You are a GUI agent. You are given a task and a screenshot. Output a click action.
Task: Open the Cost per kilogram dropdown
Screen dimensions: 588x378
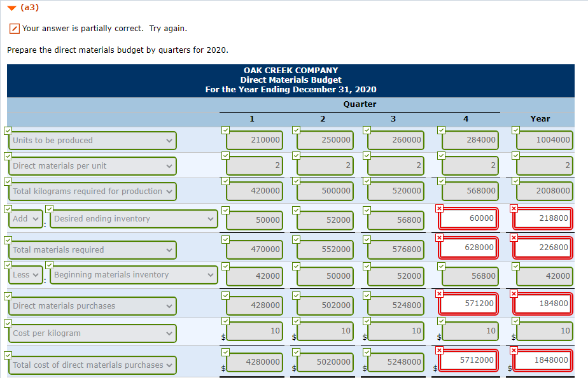(92, 333)
